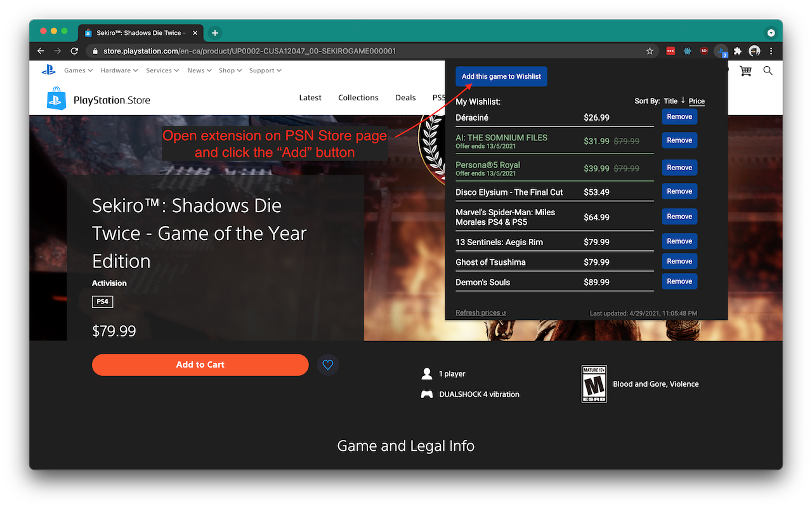The height and width of the screenshot is (508, 812).
Task: Go back with the browser back arrow
Action: pyautogui.click(x=41, y=51)
